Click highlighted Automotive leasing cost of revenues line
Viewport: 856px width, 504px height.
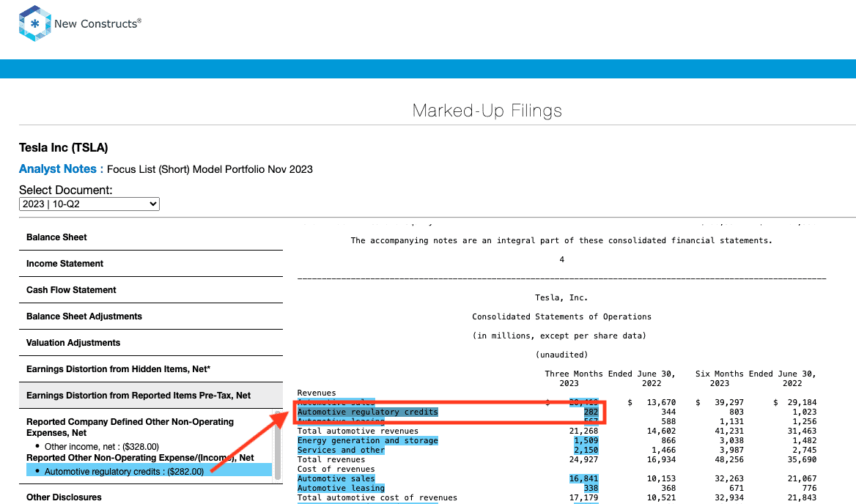click(341, 488)
